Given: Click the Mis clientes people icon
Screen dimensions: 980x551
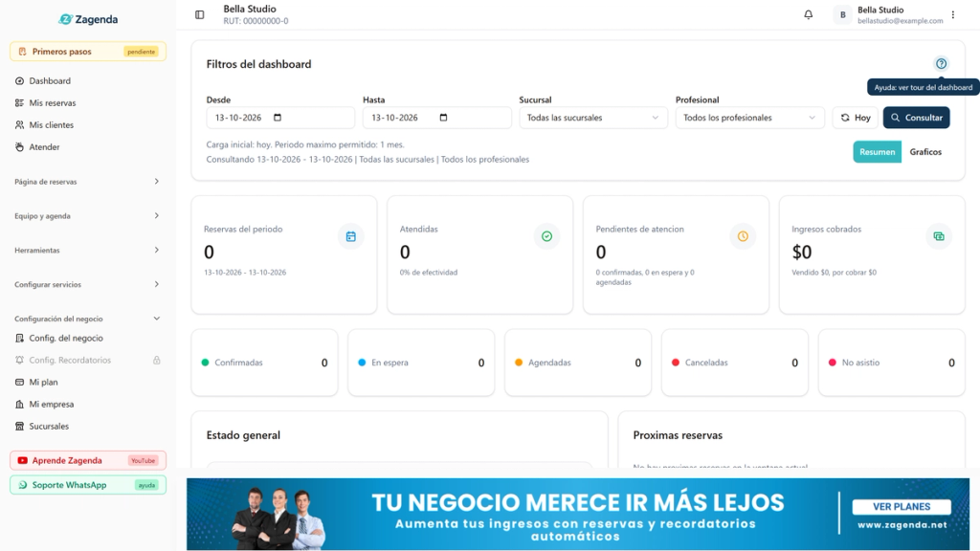Looking at the screenshot, I should click(x=19, y=125).
